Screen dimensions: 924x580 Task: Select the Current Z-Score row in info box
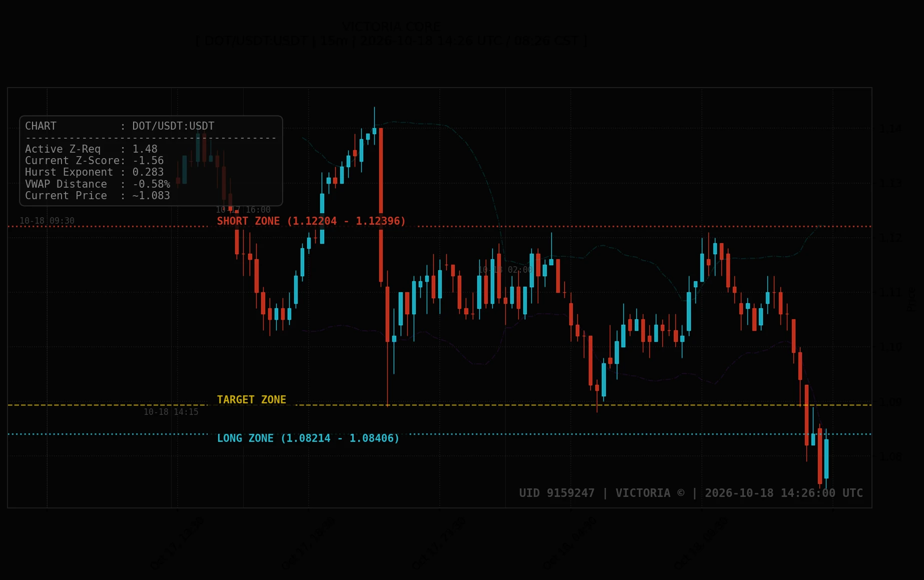pyautogui.click(x=95, y=161)
